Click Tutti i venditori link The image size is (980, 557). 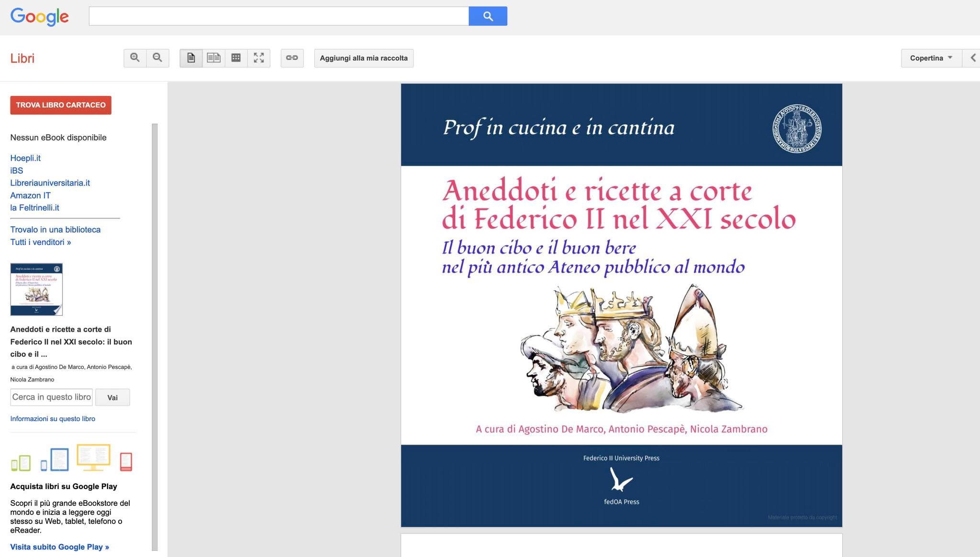41,242
